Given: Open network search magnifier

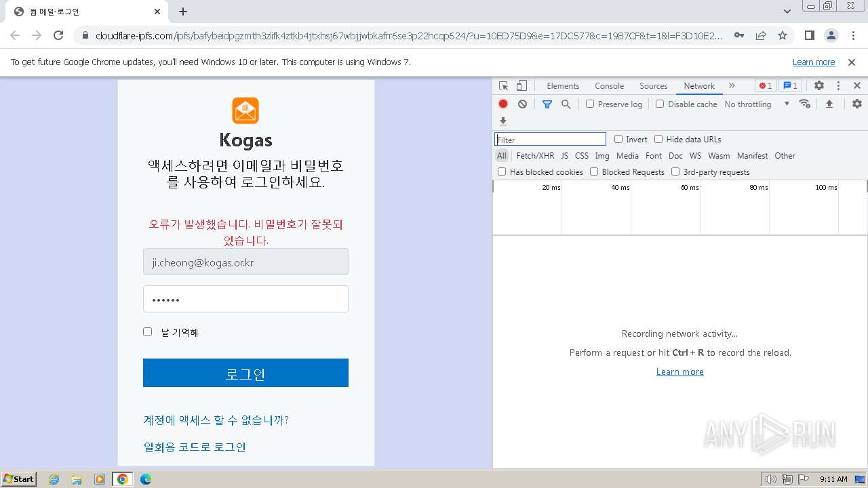Looking at the screenshot, I should tap(566, 104).
